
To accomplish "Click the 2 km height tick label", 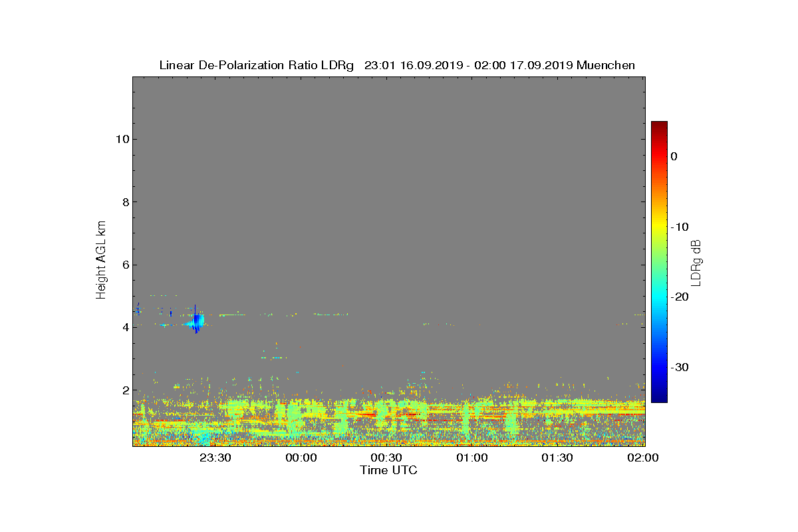I will pyautogui.click(x=124, y=390).
